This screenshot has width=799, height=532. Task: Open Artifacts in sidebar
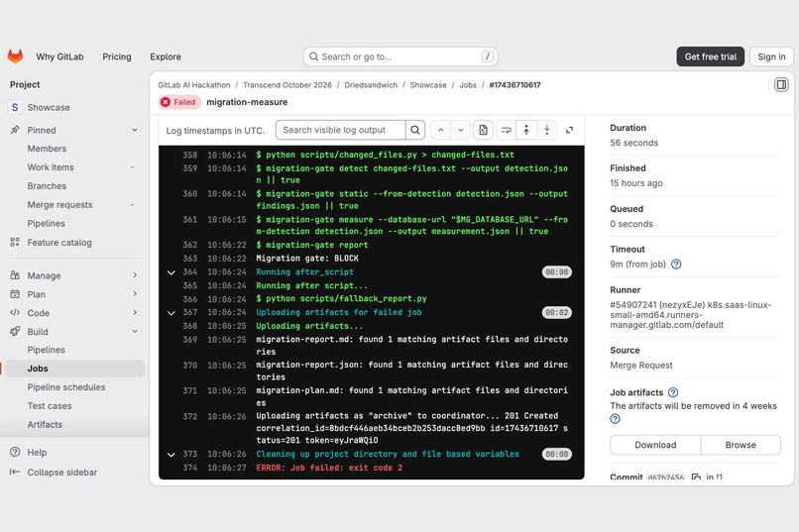point(45,425)
